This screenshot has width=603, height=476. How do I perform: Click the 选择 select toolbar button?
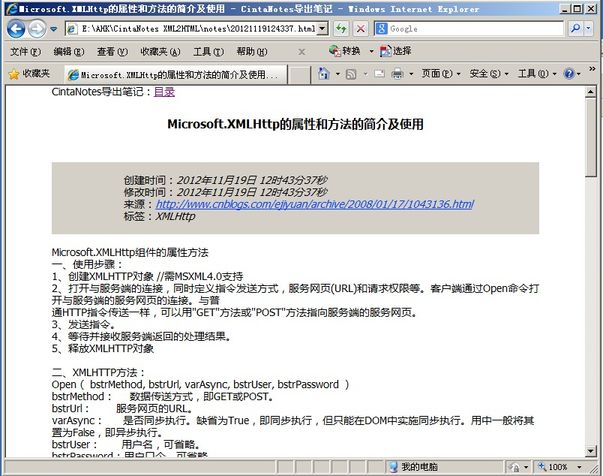click(395, 51)
